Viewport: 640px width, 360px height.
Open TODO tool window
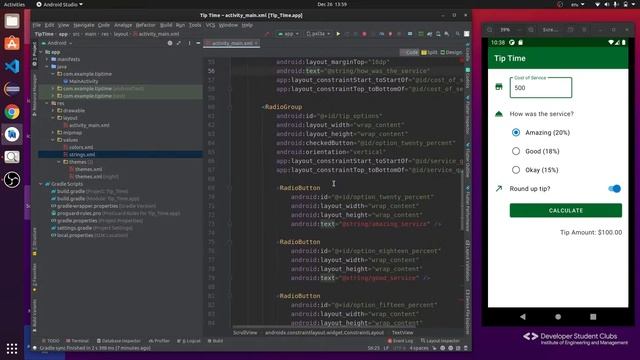[x=51, y=340]
